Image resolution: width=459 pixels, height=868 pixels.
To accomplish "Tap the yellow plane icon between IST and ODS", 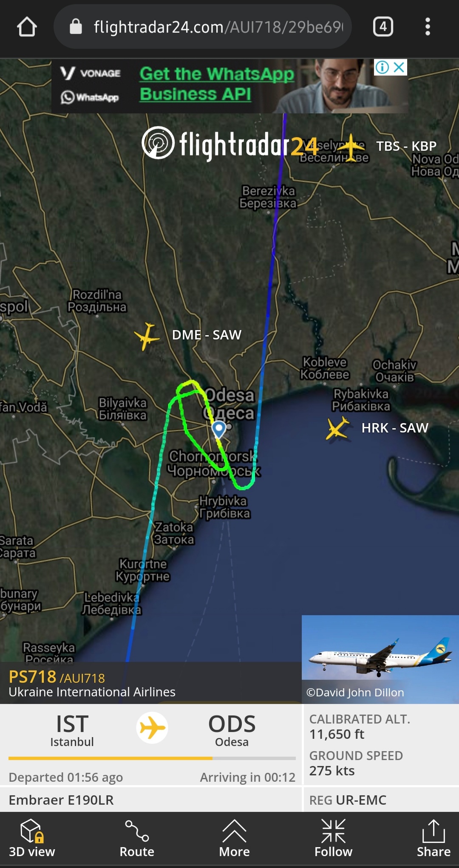I will pos(152,728).
